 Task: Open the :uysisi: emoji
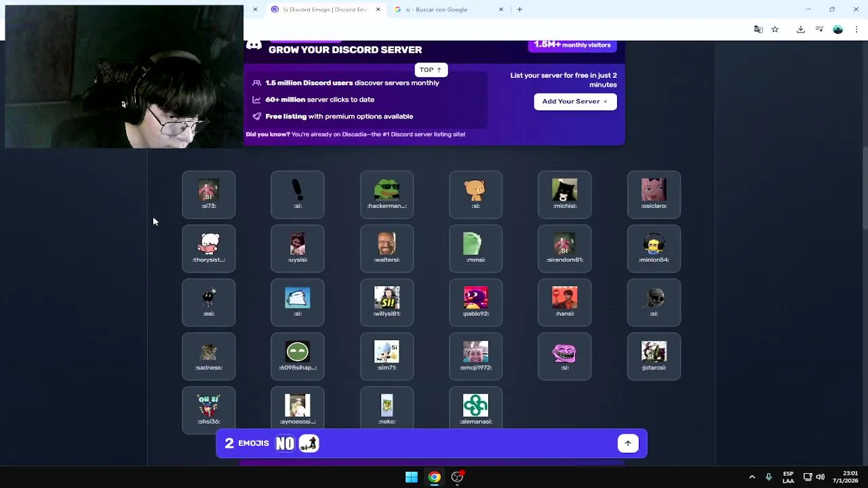298,249
